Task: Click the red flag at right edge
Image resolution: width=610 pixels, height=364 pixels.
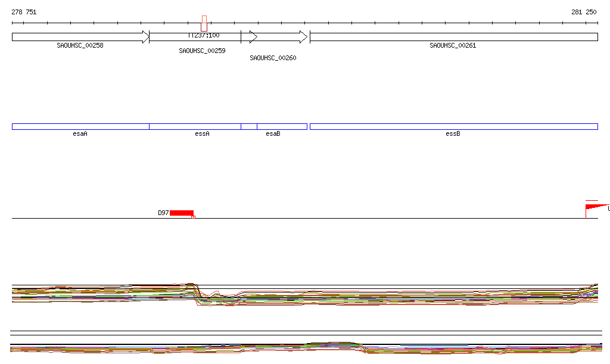Action: coord(596,207)
